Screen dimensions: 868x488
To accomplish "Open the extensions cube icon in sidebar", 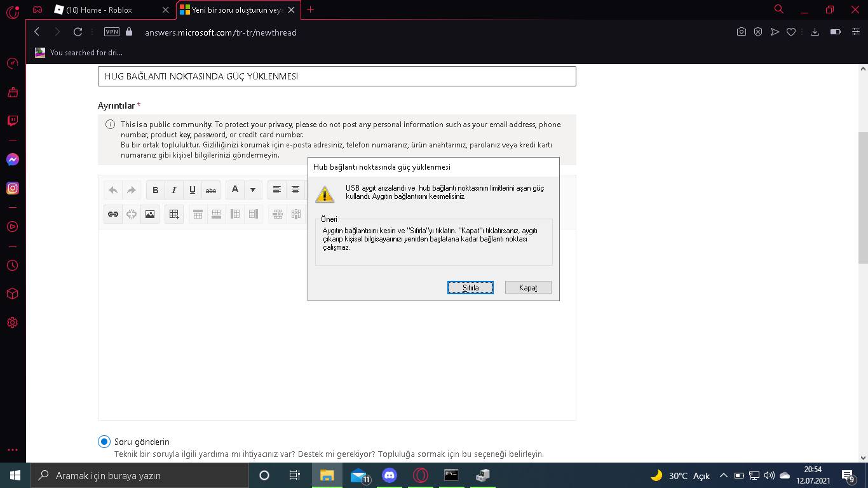I will [12, 294].
